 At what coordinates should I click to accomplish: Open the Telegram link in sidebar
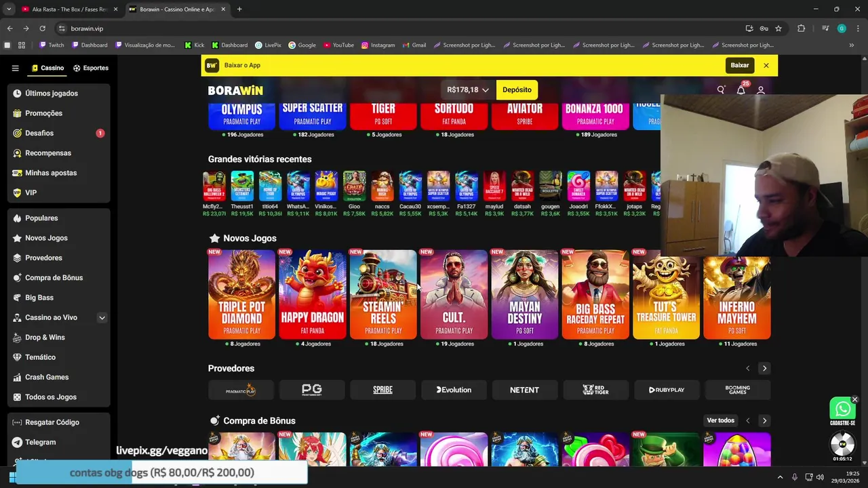pos(58,442)
